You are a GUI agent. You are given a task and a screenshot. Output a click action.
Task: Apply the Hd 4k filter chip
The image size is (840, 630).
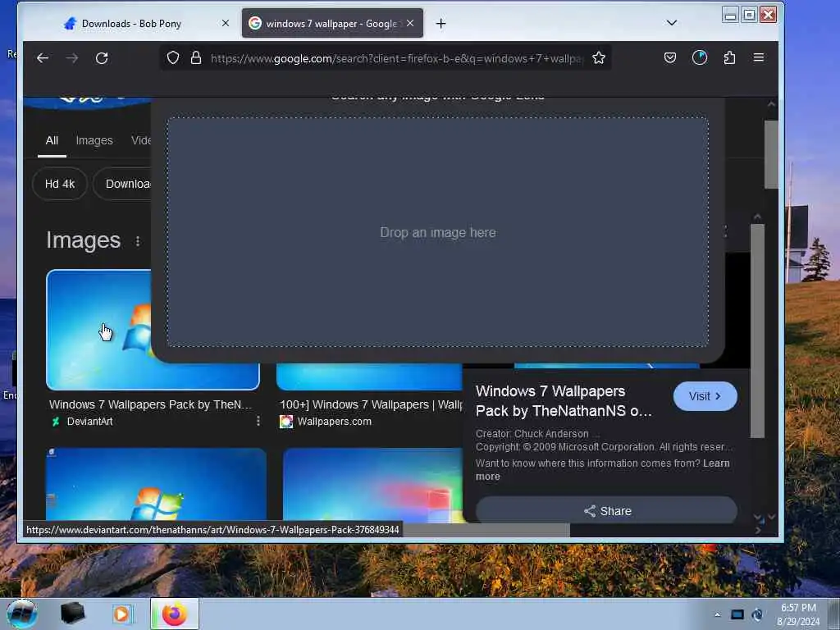coord(59,184)
